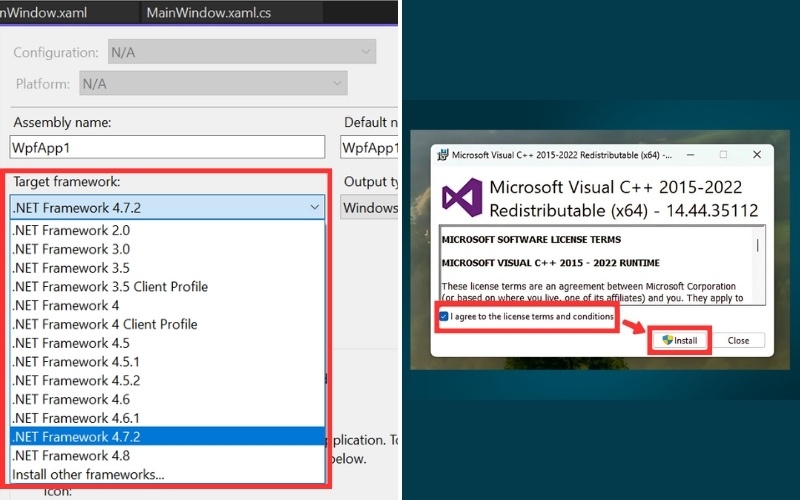Toggle I agree to license terms checkbox

pyautogui.click(x=444, y=316)
